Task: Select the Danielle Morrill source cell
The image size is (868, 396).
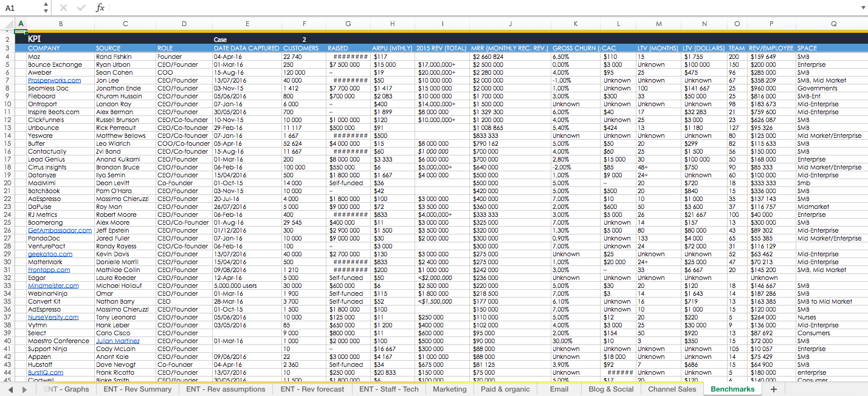Action: click(x=125, y=262)
